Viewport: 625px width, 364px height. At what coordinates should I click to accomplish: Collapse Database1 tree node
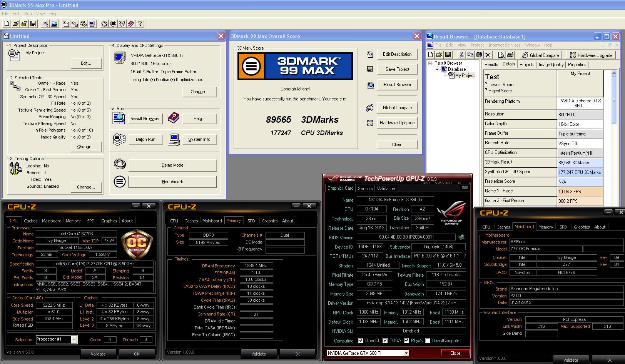437,69
